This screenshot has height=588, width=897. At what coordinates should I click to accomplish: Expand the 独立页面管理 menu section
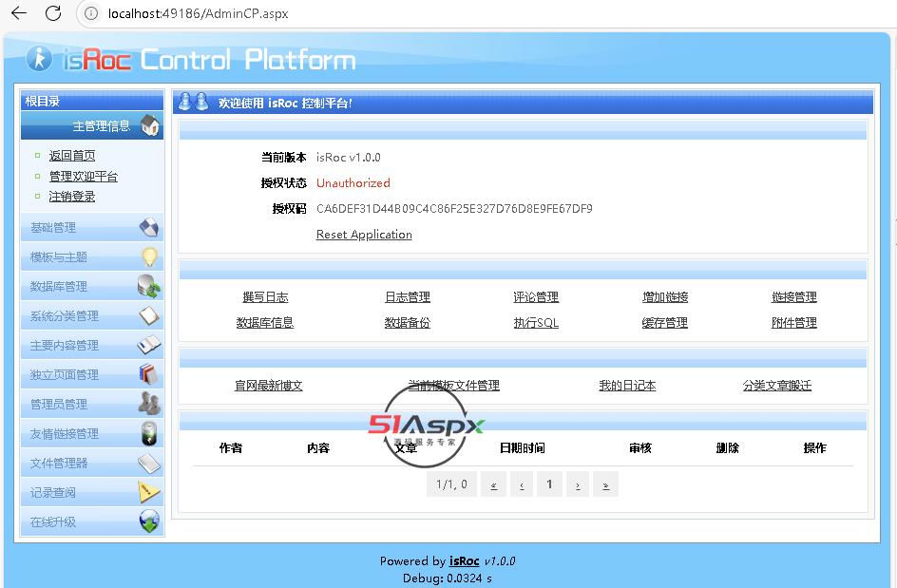coord(91,374)
